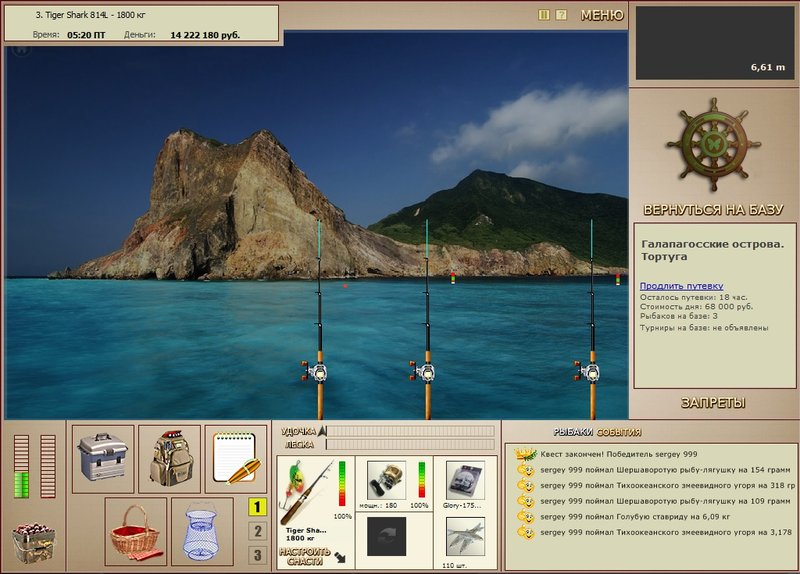The height and width of the screenshot is (574, 800).
Task: Click the smiley icon beside the 6,09 кг event
Action: [x=526, y=516]
